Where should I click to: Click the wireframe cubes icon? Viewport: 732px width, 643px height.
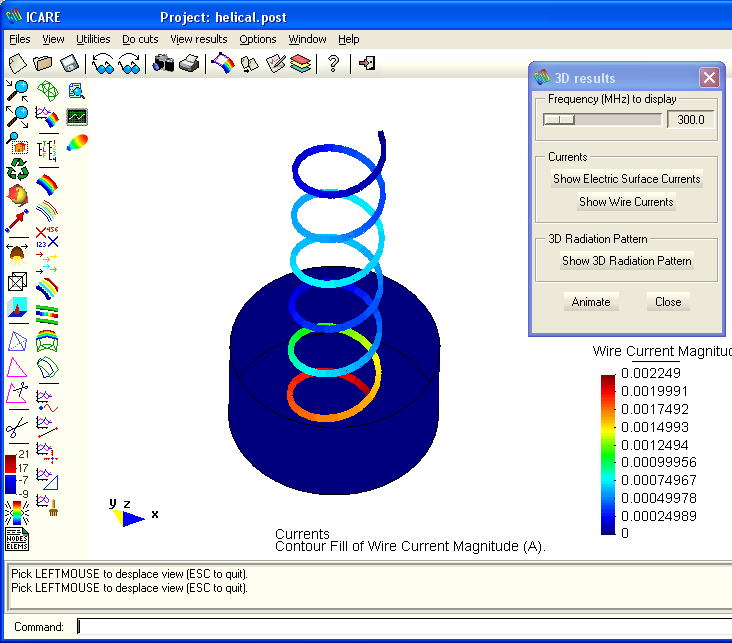point(17,282)
